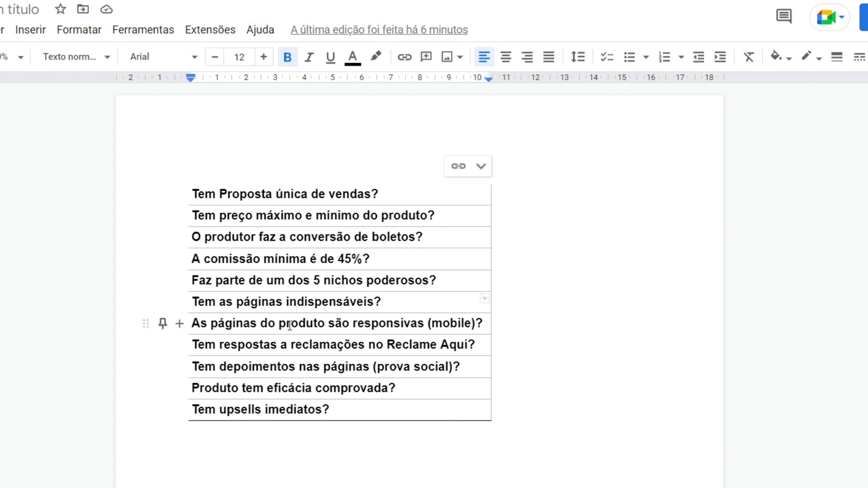Screen dimensions: 868x488
Task: Open cell dropdown arrow in páginas indispensáveis row
Action: [484, 299]
